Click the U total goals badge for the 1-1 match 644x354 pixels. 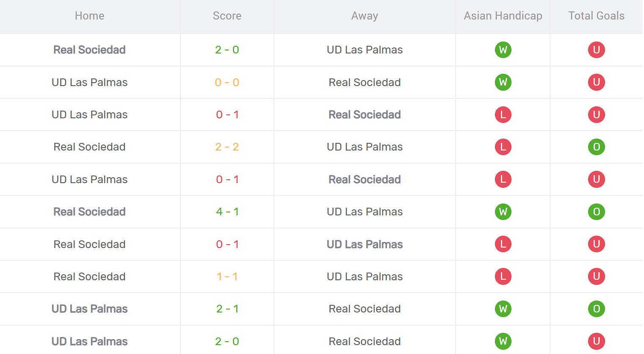(596, 276)
